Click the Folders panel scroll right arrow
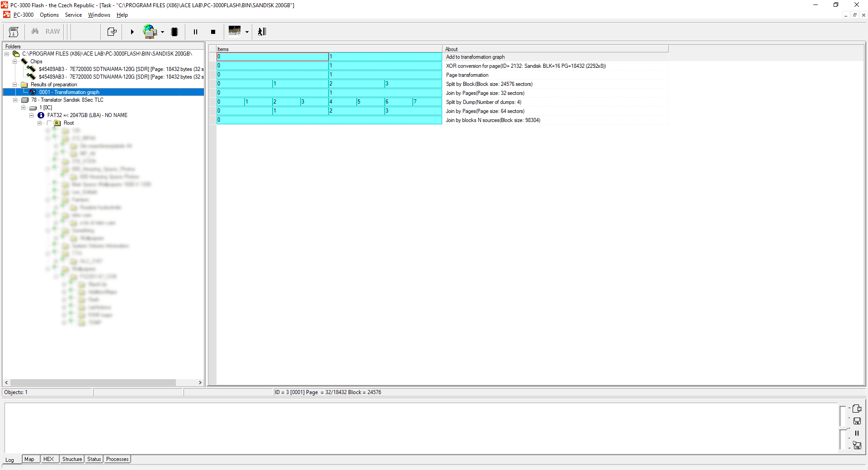Viewport: 868px width, 470px height. click(x=200, y=382)
